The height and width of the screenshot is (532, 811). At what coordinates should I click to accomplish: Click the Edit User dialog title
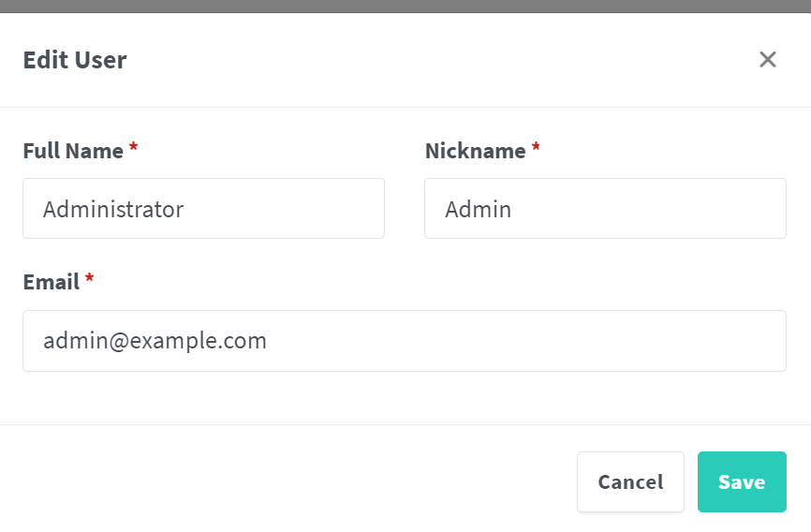(75, 61)
